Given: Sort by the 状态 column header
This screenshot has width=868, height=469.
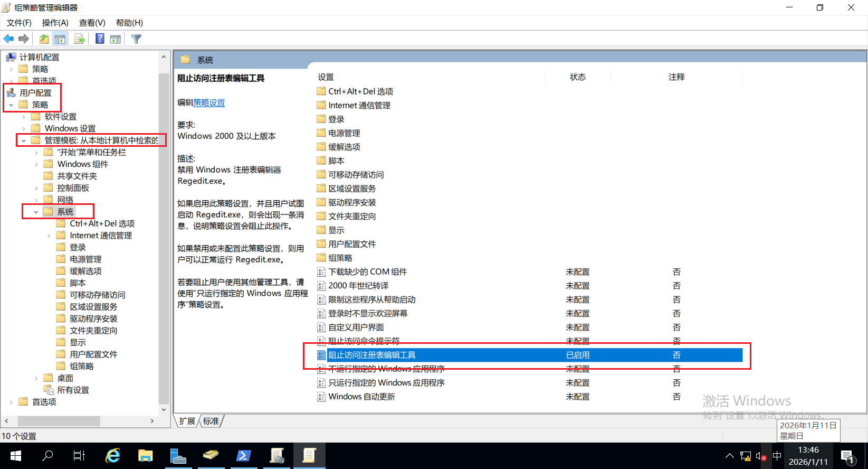Looking at the screenshot, I should click(578, 77).
